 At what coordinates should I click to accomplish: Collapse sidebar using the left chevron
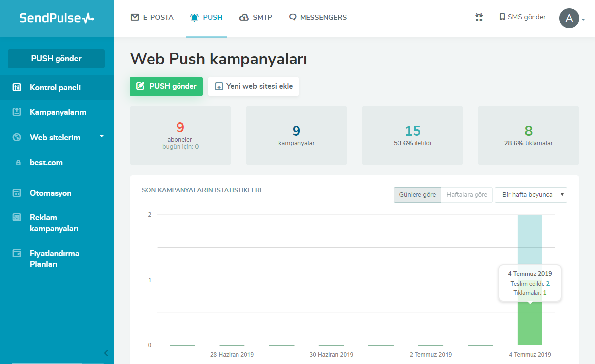[x=106, y=353]
